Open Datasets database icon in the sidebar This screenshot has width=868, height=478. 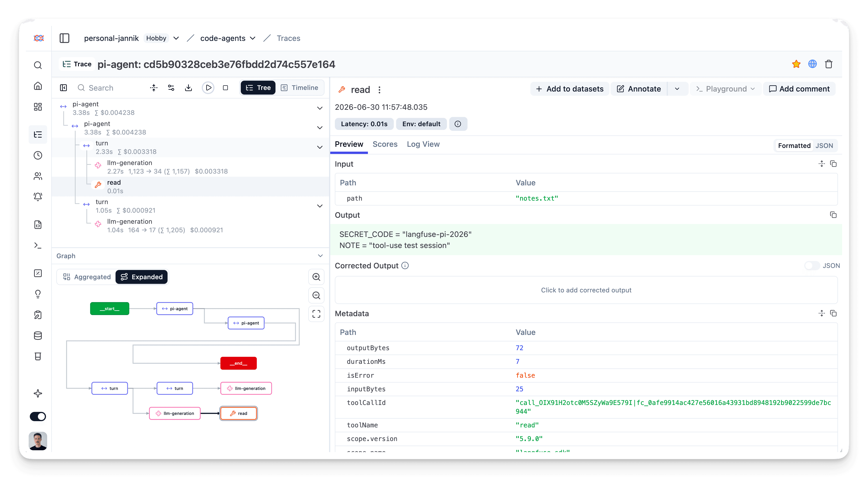38,335
